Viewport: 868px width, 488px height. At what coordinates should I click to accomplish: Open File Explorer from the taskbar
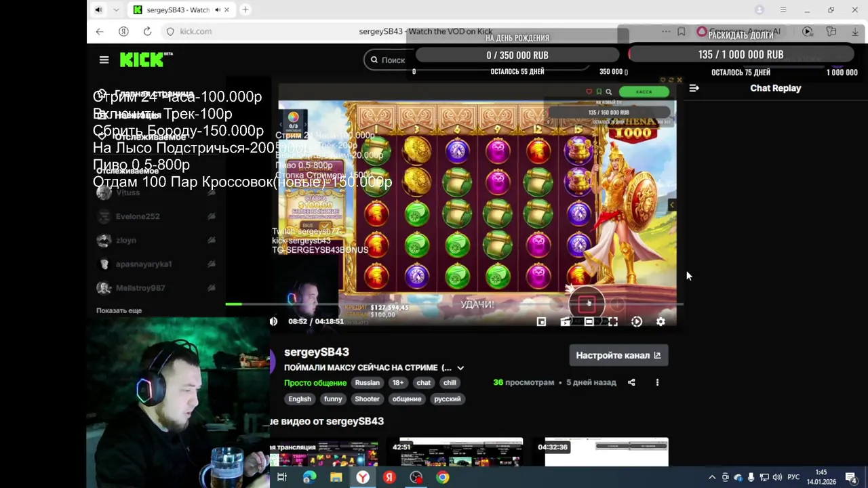336,477
